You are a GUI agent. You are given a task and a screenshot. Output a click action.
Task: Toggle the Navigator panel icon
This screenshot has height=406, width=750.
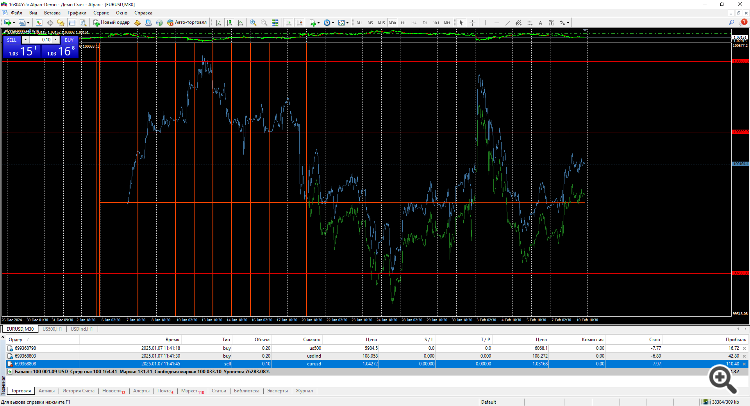point(60,22)
